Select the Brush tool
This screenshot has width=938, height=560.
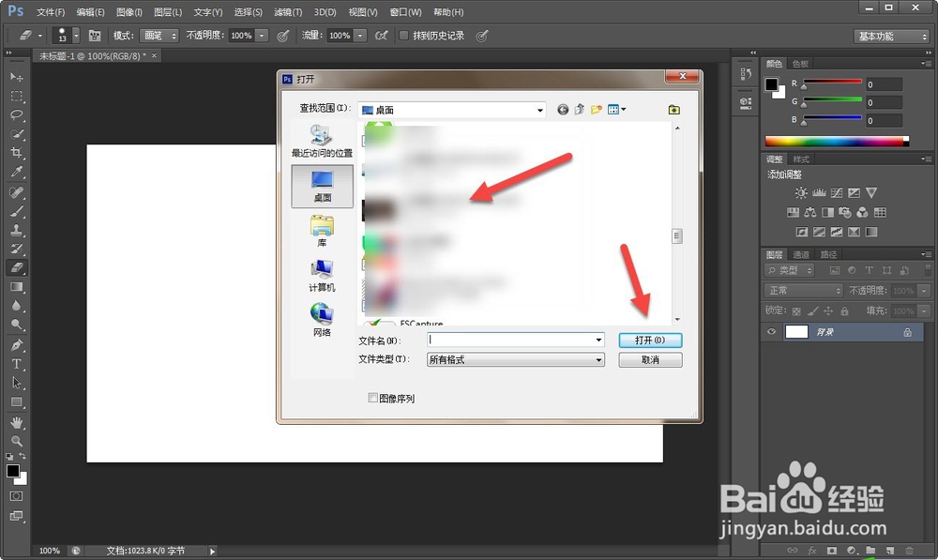(x=16, y=211)
